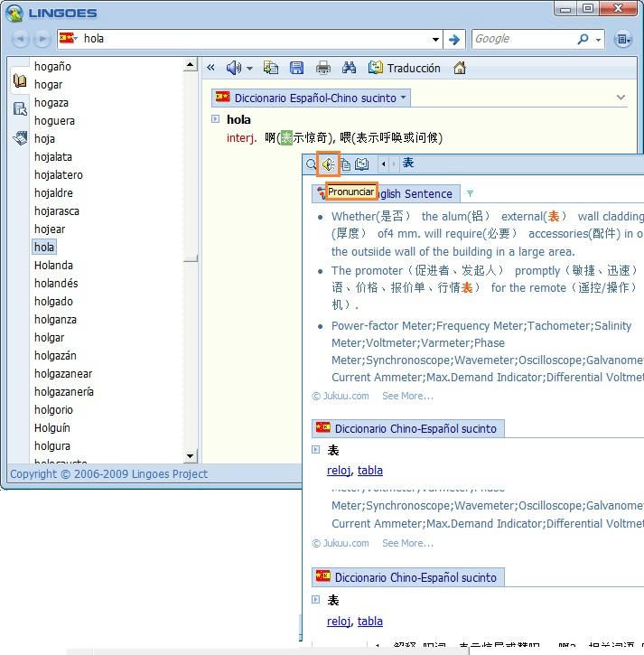Click the printer icon

click(x=322, y=68)
